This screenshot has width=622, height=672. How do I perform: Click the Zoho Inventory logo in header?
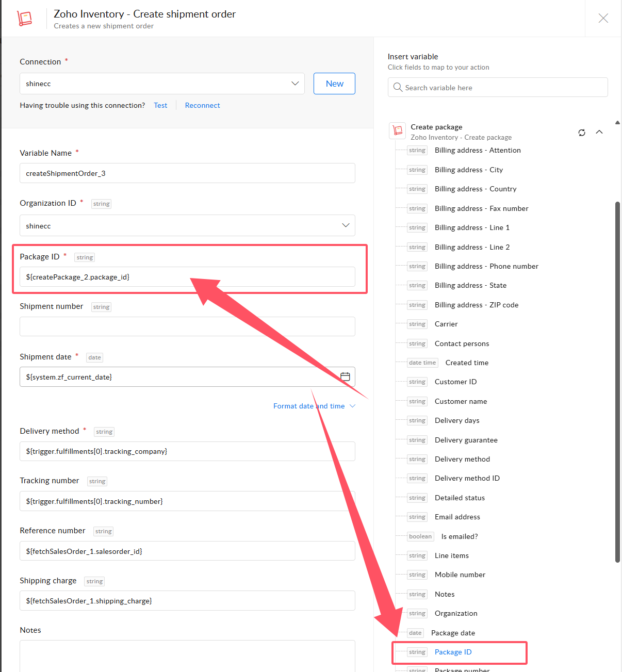pyautogui.click(x=24, y=18)
